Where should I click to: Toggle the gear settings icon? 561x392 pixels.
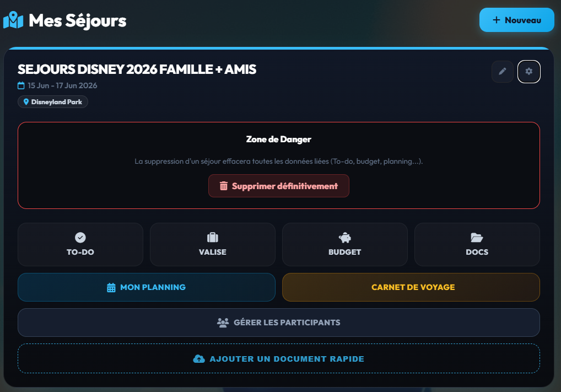529,72
